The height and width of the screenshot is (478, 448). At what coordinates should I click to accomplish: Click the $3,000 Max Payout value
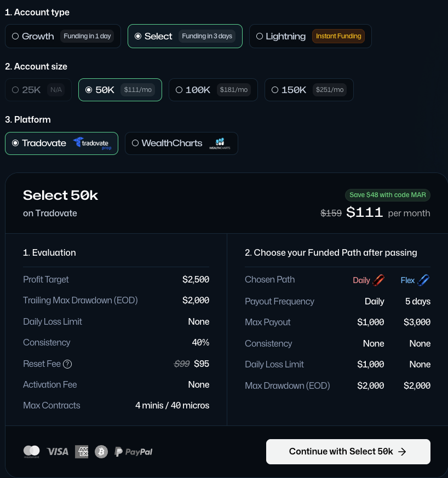417,322
